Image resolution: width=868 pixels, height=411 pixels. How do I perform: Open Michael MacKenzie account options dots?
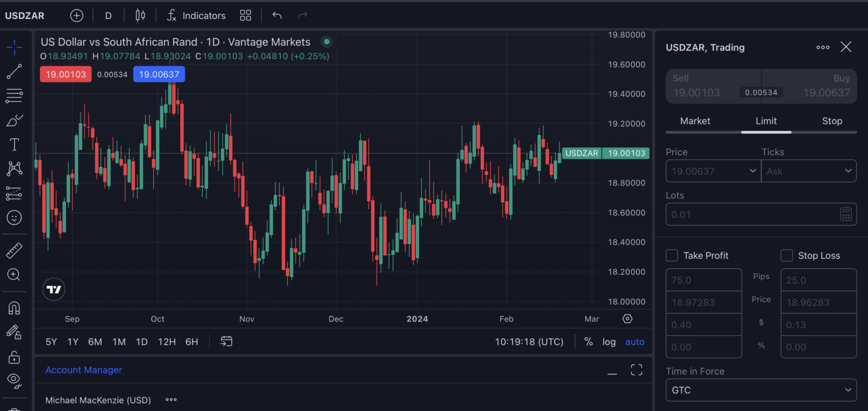171,400
